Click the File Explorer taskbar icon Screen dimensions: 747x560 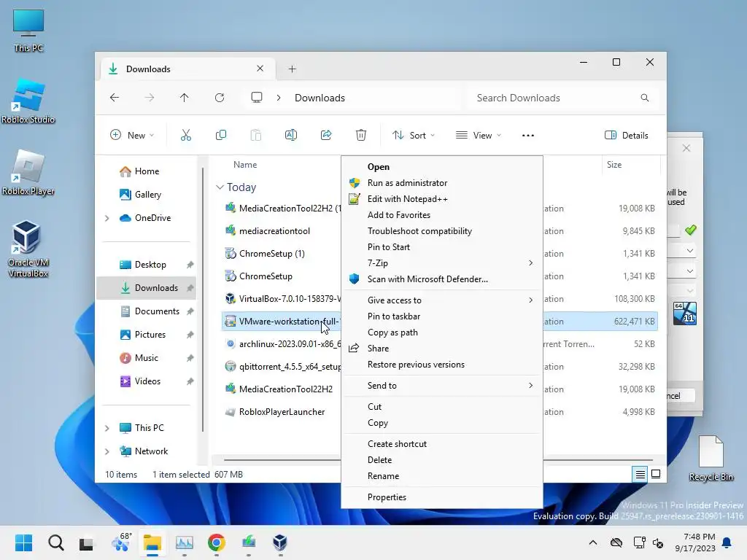coord(152,542)
